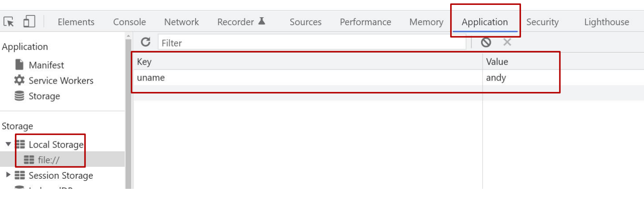Expand the Session Storage tree node
The height and width of the screenshot is (203, 644).
8,175
